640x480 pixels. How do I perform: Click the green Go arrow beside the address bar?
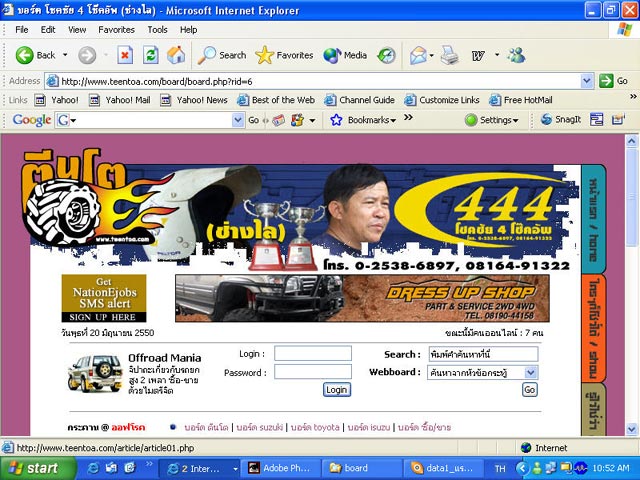(606, 81)
